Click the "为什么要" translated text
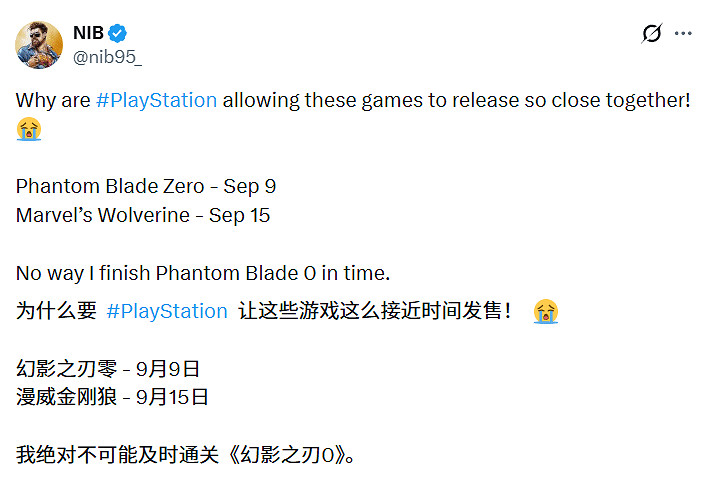This screenshot has height=483, width=714. click(56, 311)
